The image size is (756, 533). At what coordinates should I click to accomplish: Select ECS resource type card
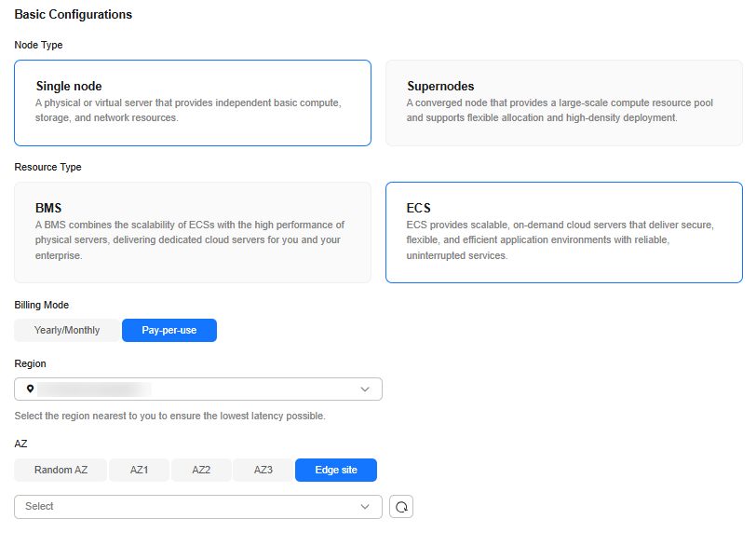click(x=564, y=233)
